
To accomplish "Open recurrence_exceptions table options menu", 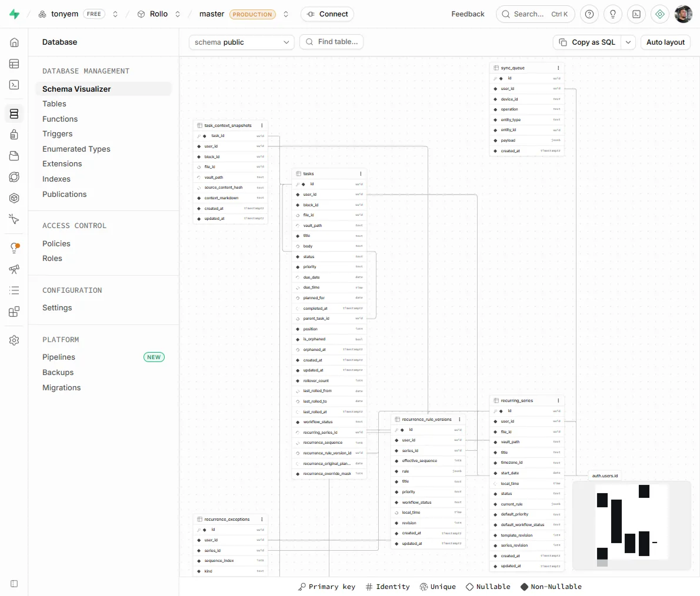I will point(262,519).
